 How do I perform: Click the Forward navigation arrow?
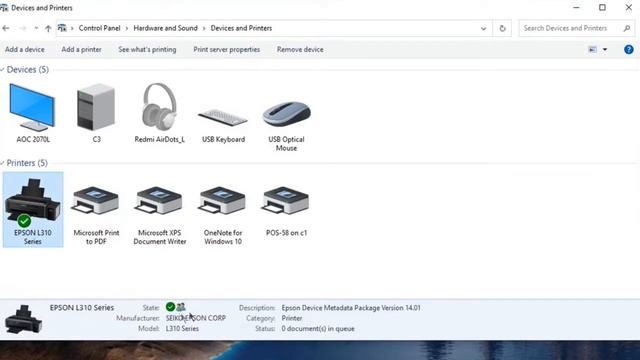pos(22,28)
